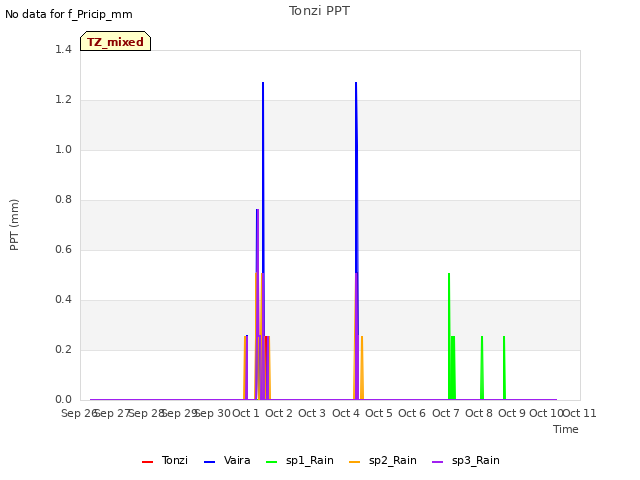Click the purple sp3_Rain legend swatch
The image size is (640, 480).
(x=438, y=462)
